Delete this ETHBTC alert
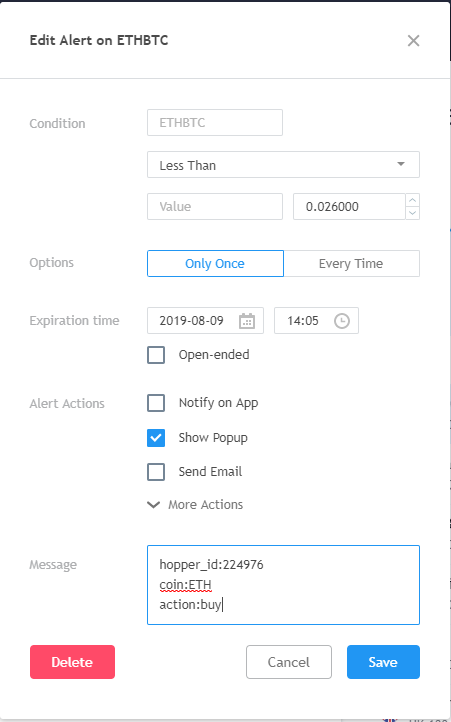Viewport: 451px width, 722px height. [72, 662]
